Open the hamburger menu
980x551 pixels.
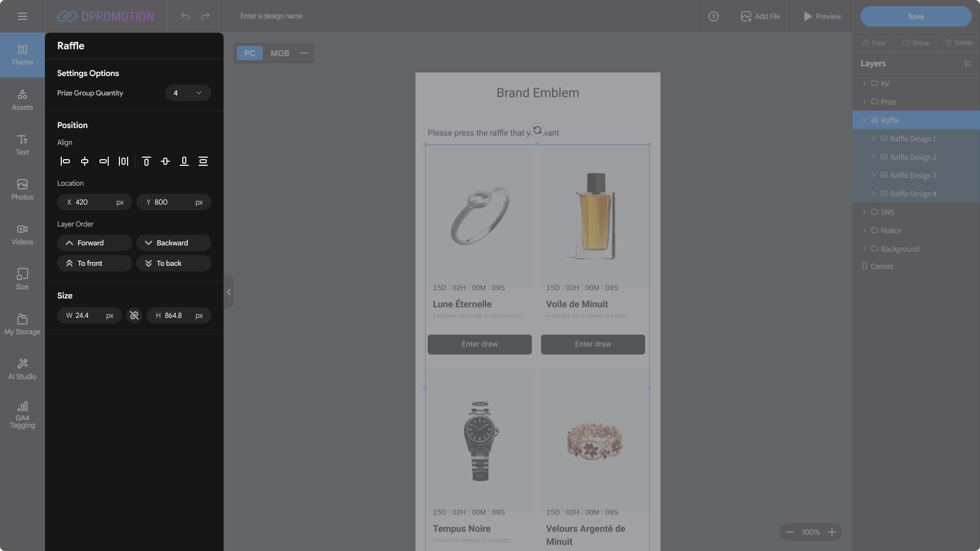pos(22,16)
